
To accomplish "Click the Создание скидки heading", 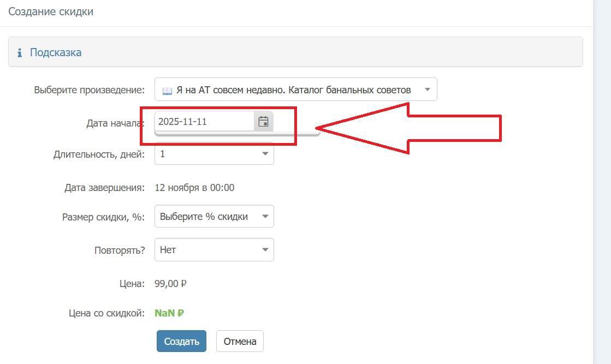I will (x=51, y=11).
